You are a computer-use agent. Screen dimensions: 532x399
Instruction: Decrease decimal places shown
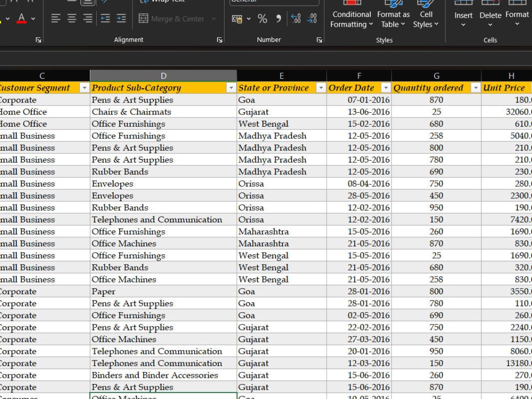312,19
